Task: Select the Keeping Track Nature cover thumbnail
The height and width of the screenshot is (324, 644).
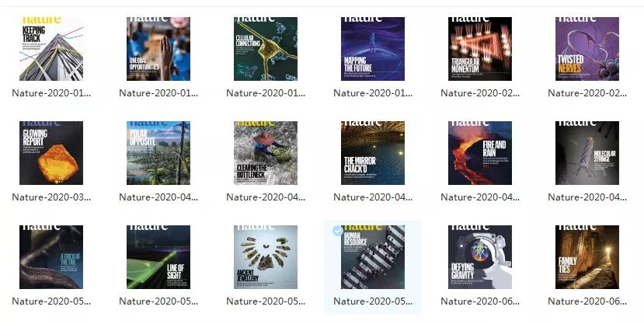Action: point(51,49)
